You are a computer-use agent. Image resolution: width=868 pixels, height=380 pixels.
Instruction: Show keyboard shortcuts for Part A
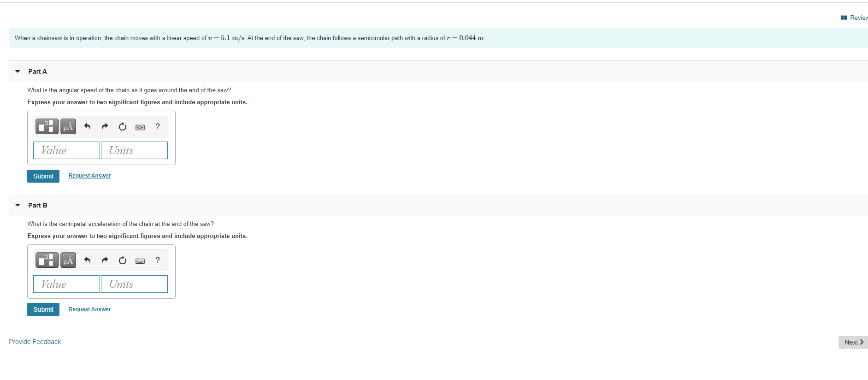(140, 127)
